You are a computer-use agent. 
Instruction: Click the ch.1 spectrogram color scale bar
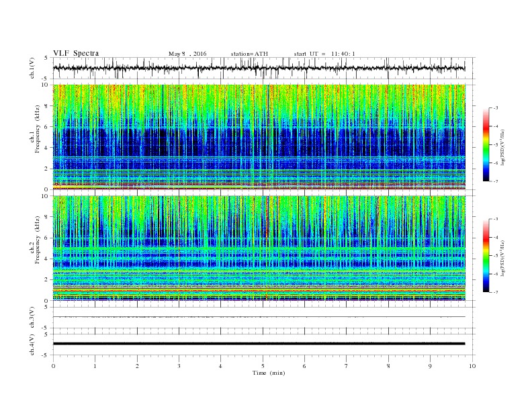[486, 144]
